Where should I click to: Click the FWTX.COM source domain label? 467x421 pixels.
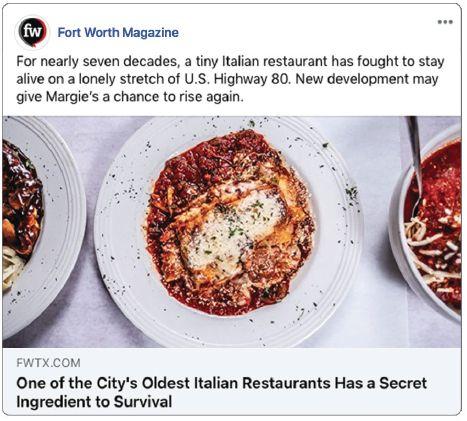point(48,363)
